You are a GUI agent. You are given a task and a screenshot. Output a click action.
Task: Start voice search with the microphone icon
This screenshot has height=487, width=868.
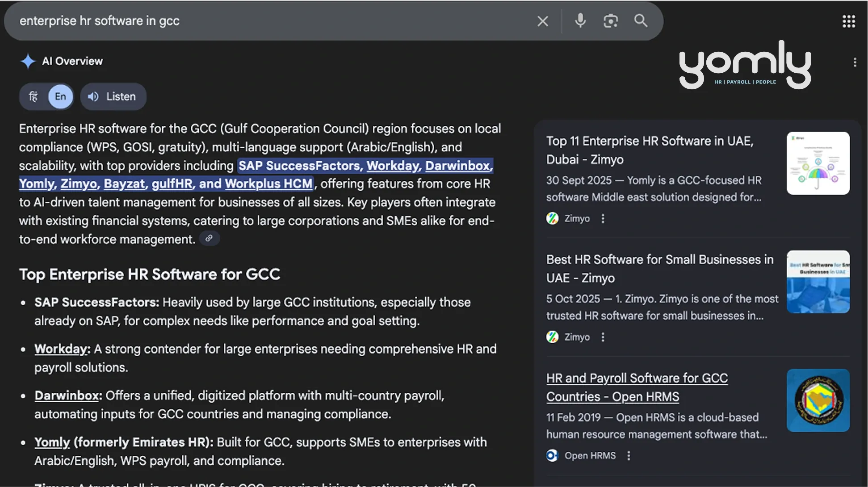(x=580, y=21)
